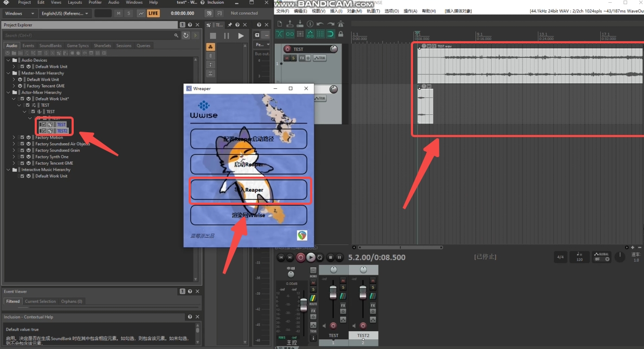Toggle the lock icon in Reaper toolbar

(340, 34)
